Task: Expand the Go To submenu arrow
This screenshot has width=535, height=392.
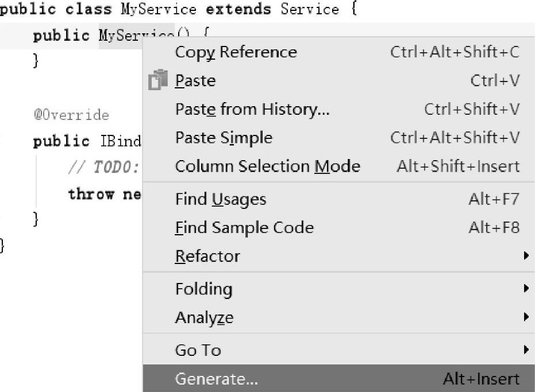Action: tap(526, 350)
